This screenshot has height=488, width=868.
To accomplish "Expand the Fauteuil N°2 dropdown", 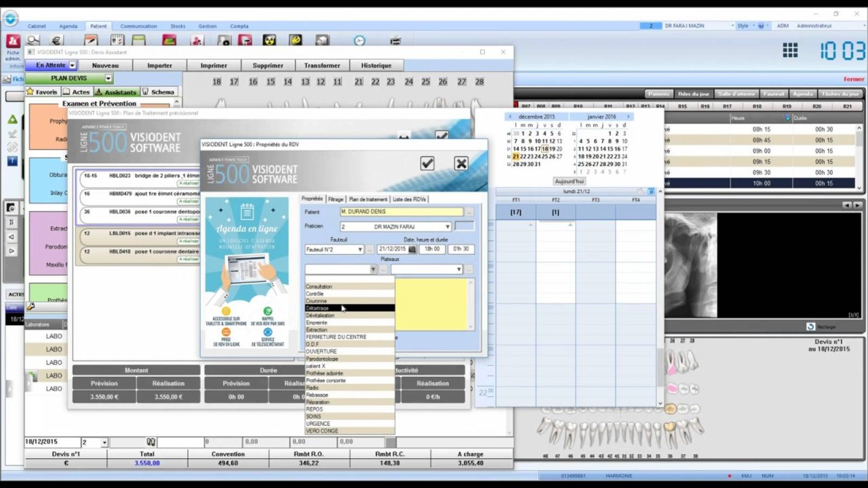I will [360, 249].
